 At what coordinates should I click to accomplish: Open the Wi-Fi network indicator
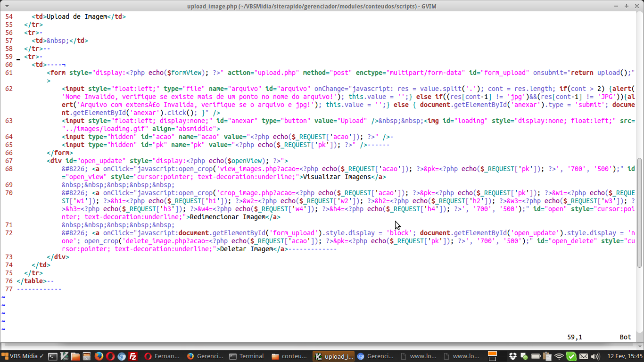coord(559,356)
